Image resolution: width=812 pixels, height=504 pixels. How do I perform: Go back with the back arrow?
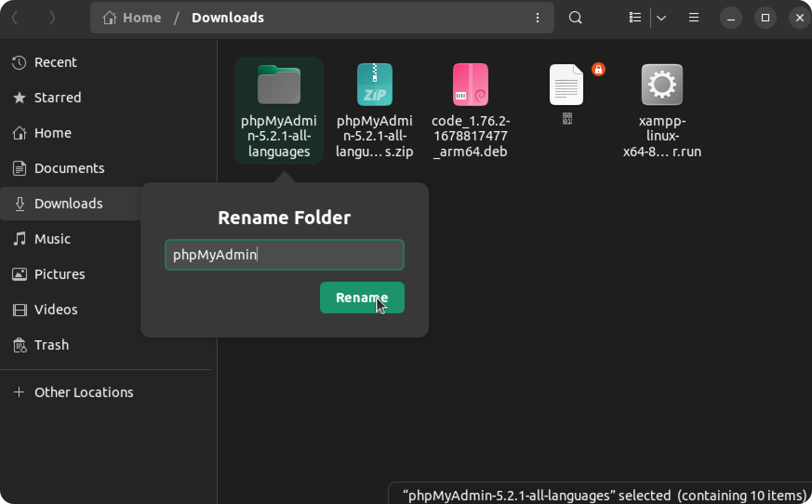click(14, 18)
